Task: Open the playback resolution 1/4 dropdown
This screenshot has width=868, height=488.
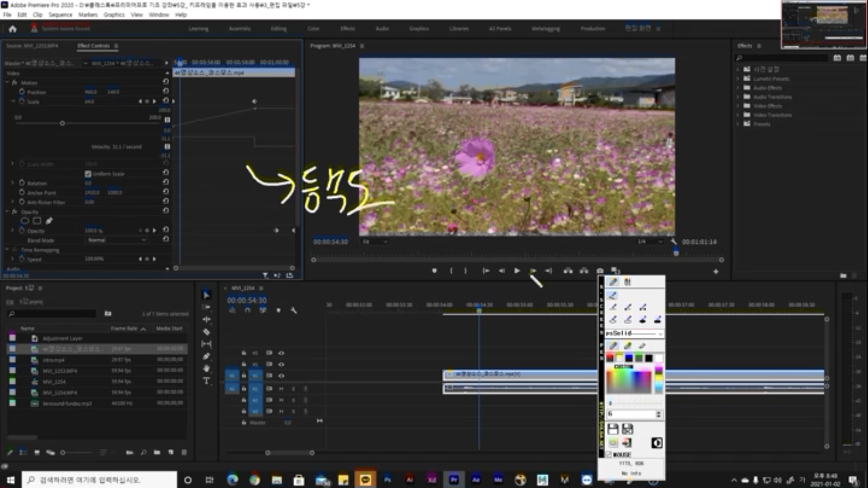Action: tap(650, 241)
